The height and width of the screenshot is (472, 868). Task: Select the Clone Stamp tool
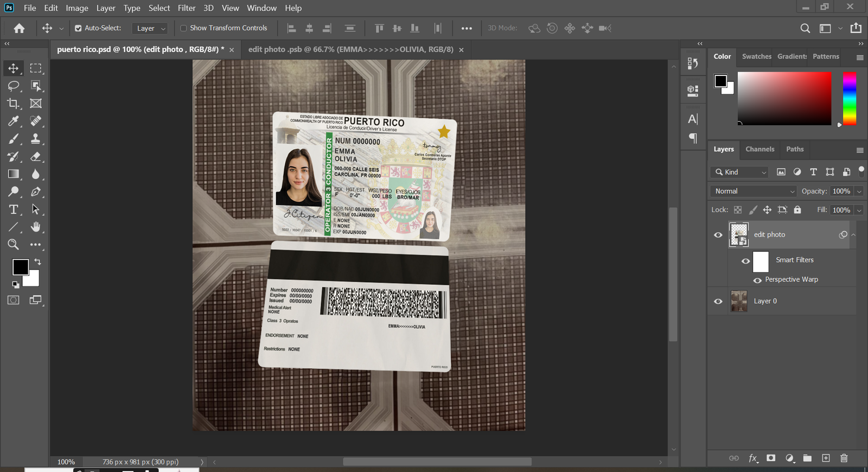coord(36,139)
